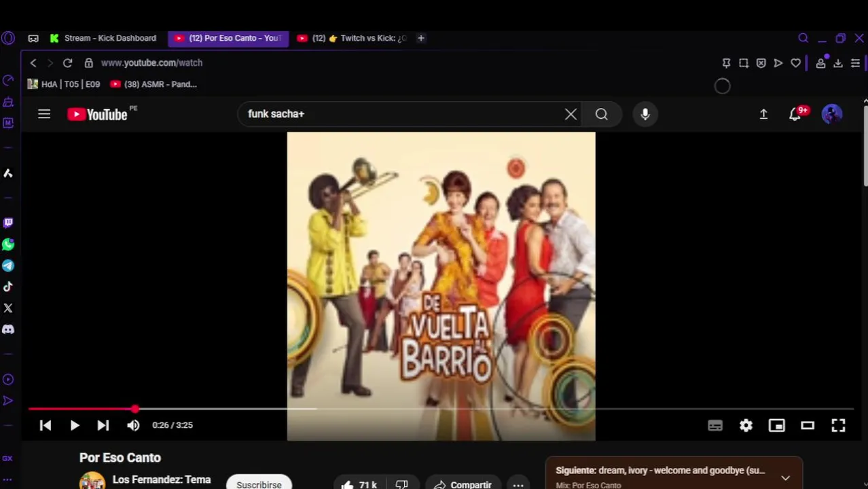Screen dimensions: 868x489
Task: Click the 0:26 / 3:25 time display
Action: point(173,425)
